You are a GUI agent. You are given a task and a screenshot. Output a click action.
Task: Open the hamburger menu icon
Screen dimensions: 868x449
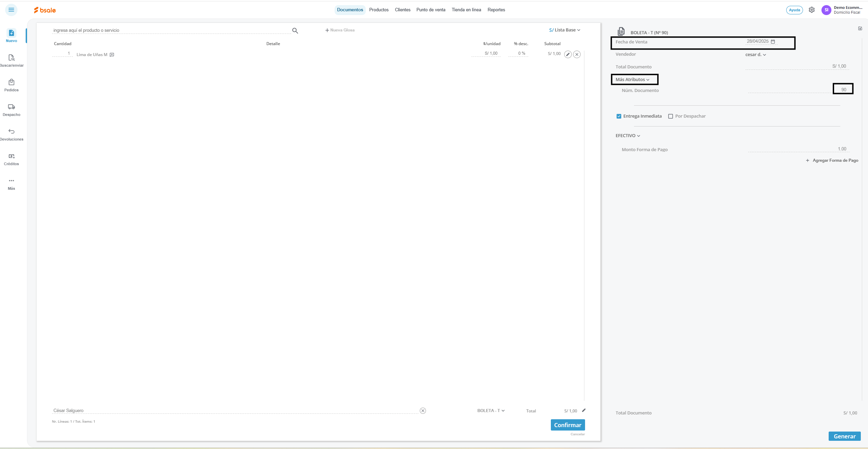click(11, 10)
